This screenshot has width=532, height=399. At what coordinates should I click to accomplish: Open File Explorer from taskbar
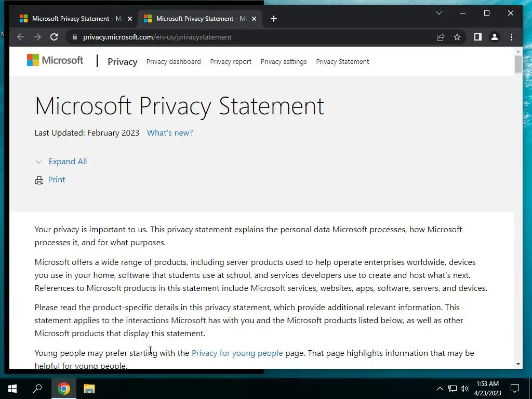pos(89,389)
